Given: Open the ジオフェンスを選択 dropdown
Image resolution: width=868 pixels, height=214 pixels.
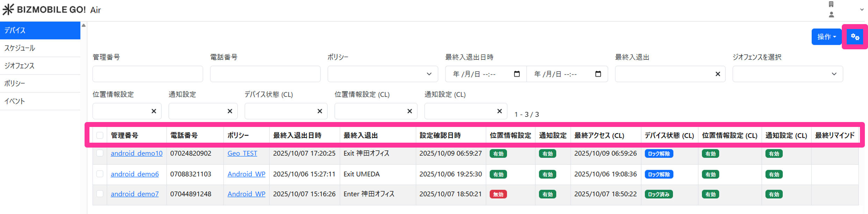Looking at the screenshot, I should (x=788, y=74).
